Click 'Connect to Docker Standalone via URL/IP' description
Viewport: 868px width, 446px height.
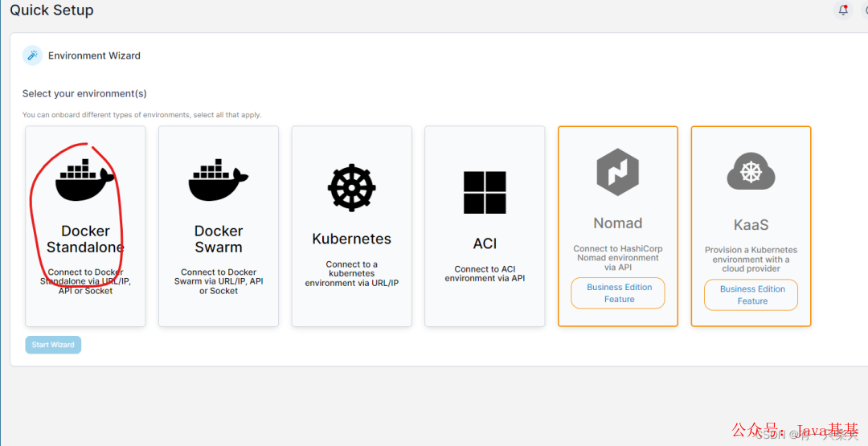(85, 281)
